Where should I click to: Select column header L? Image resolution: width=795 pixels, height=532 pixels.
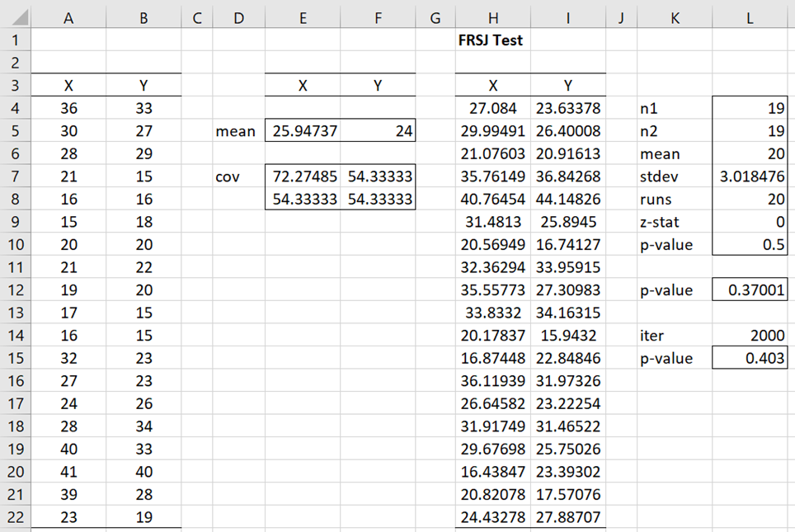pos(749,16)
